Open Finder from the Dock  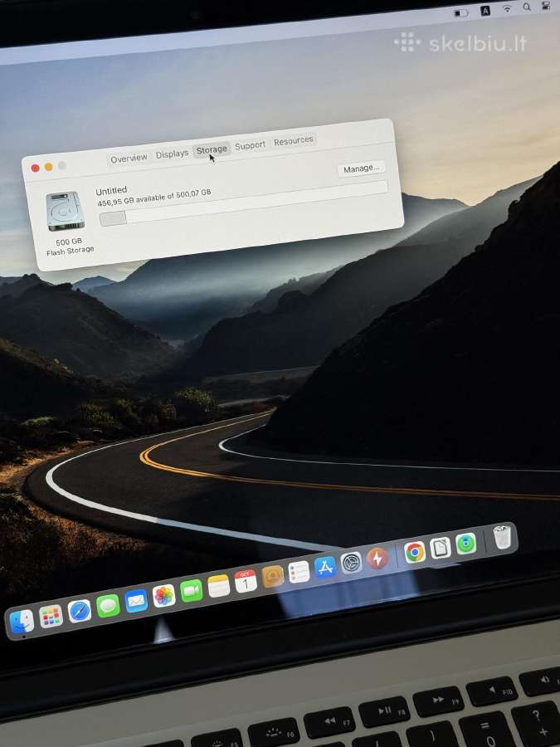[x=22, y=621]
